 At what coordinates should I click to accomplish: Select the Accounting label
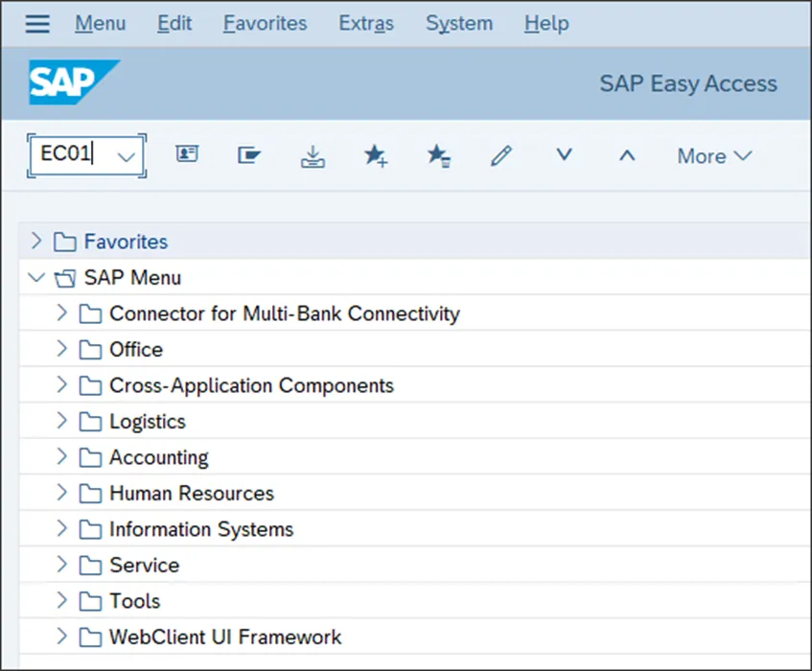(159, 458)
